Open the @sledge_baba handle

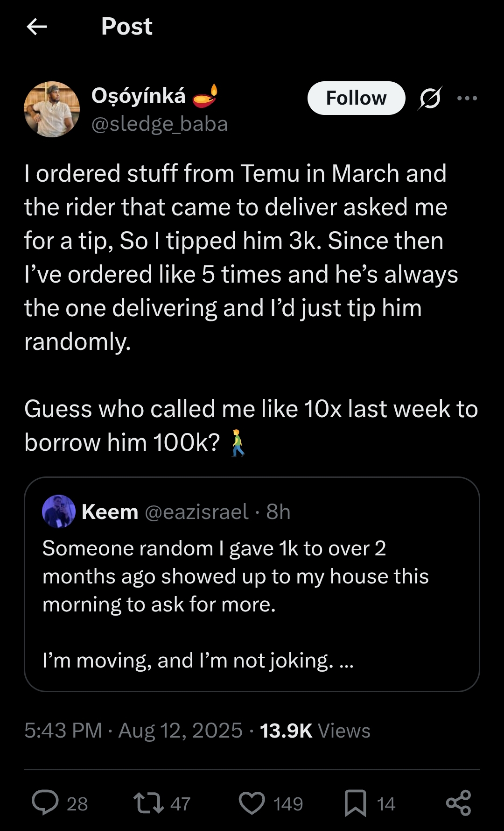[x=160, y=124]
